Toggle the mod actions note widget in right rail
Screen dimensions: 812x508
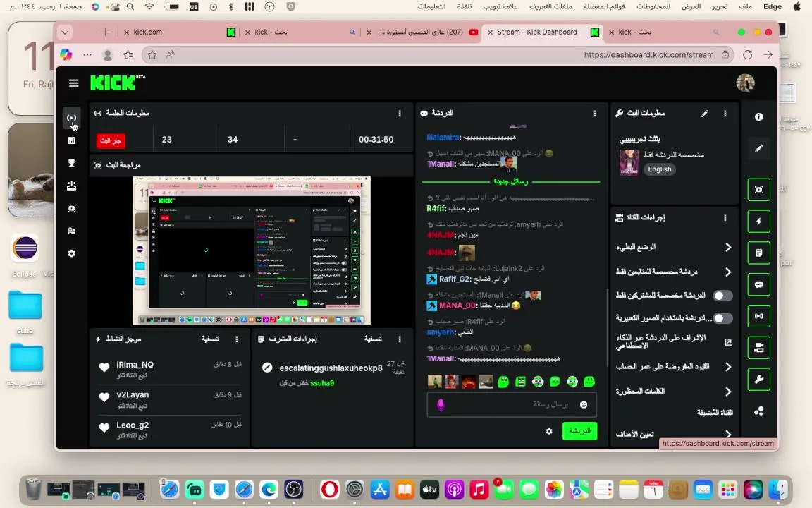point(758,253)
